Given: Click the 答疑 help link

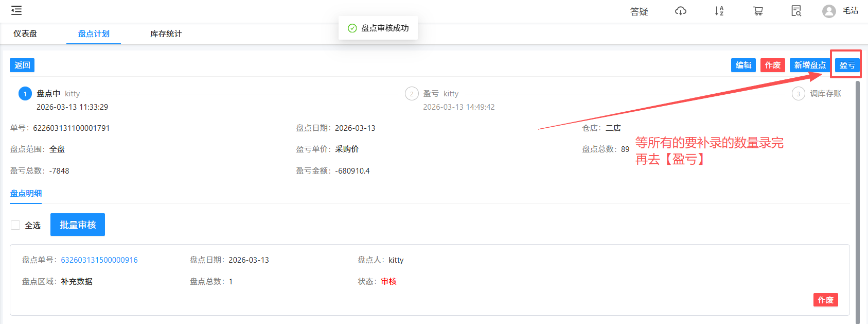Looking at the screenshot, I should [x=639, y=11].
